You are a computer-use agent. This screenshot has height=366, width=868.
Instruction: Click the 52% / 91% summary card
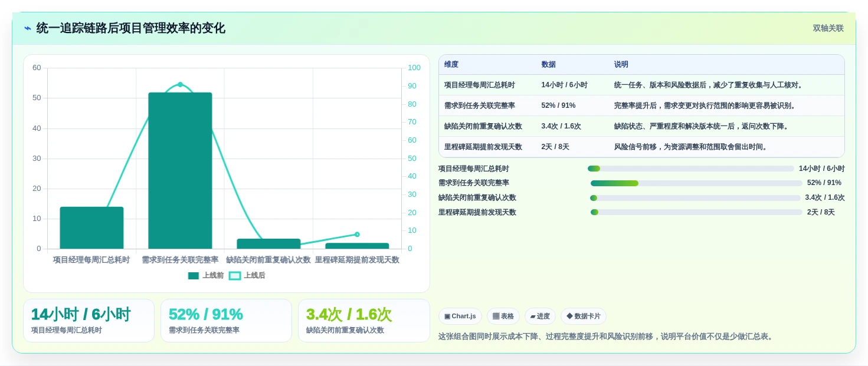click(226, 321)
